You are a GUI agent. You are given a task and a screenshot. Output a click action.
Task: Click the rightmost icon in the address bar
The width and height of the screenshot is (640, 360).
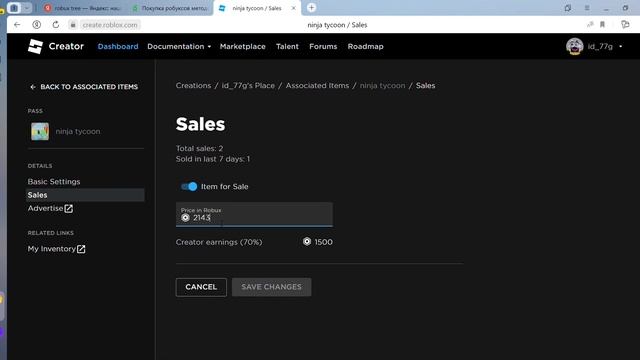pos(625,25)
